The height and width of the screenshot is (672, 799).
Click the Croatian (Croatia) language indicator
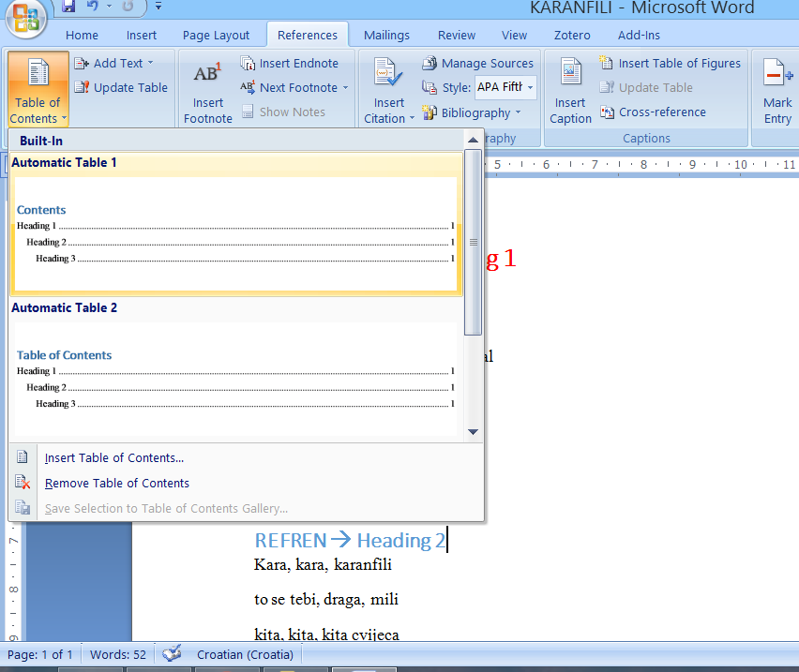(x=245, y=655)
